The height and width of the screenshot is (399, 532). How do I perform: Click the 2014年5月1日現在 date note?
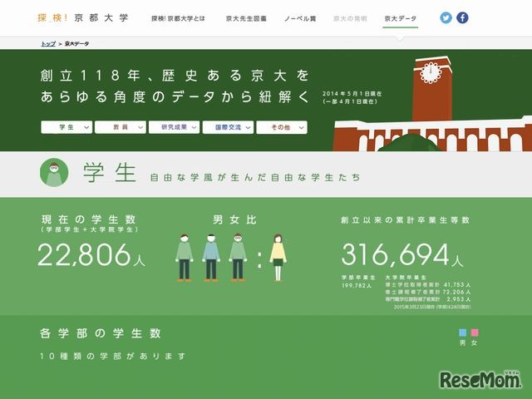pyautogui.click(x=352, y=94)
